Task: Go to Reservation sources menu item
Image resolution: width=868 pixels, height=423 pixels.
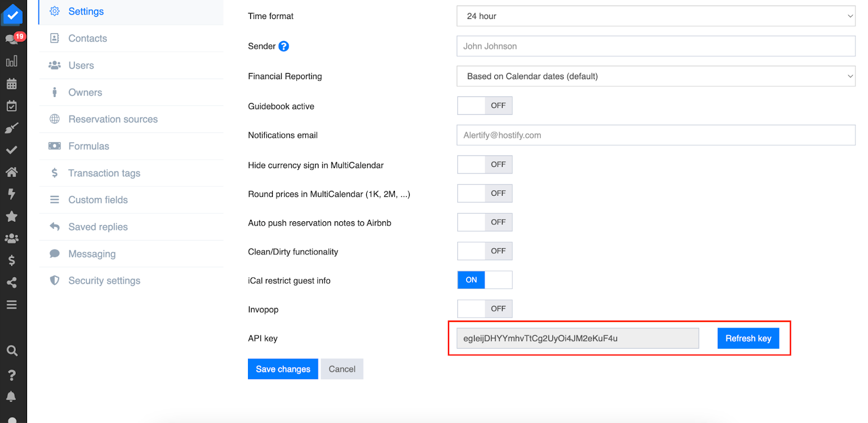Action: [113, 119]
